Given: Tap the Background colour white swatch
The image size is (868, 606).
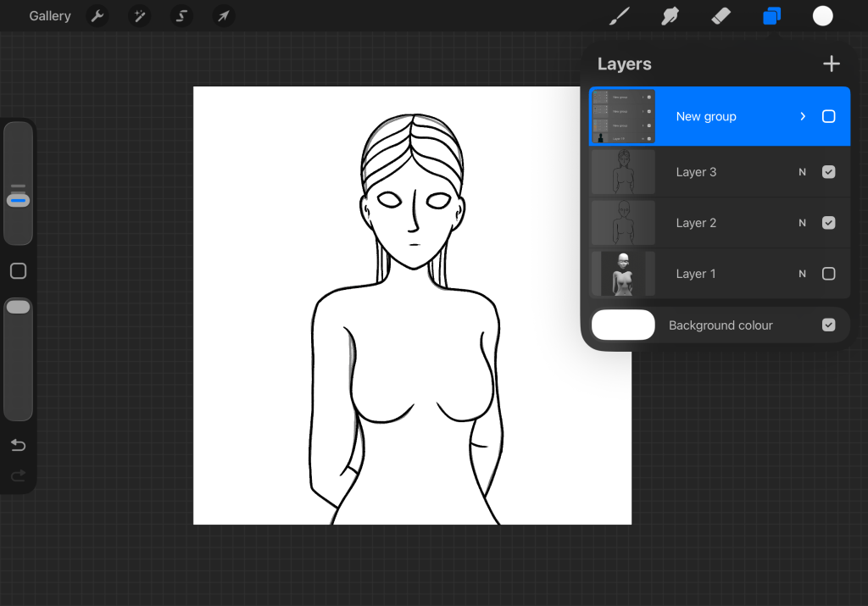Looking at the screenshot, I should click(623, 325).
